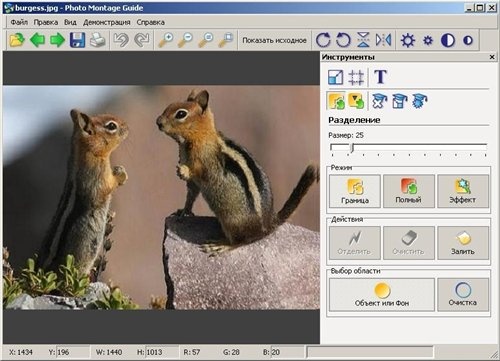
Task: Save the image with floppy disk icon
Action: 77,40
